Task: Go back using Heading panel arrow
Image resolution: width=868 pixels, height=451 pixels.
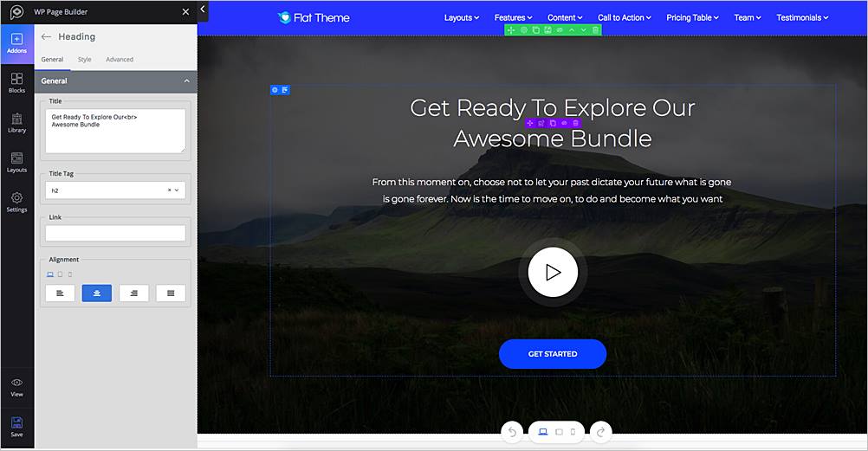Action: point(47,37)
